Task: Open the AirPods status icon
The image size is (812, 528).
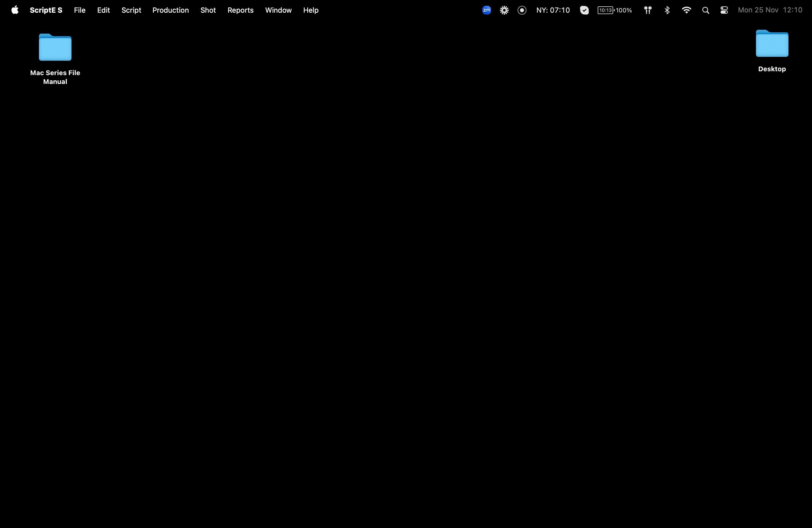Action: (648, 10)
